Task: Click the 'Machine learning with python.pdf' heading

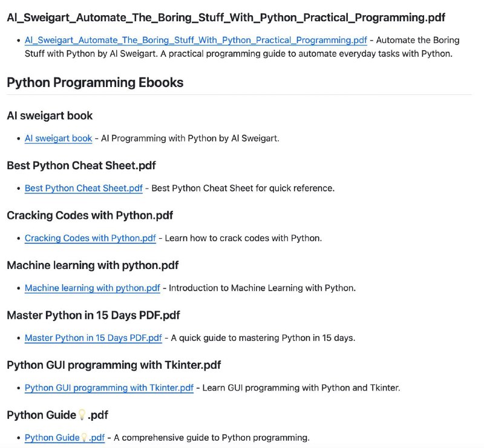Action: pyautogui.click(x=93, y=265)
